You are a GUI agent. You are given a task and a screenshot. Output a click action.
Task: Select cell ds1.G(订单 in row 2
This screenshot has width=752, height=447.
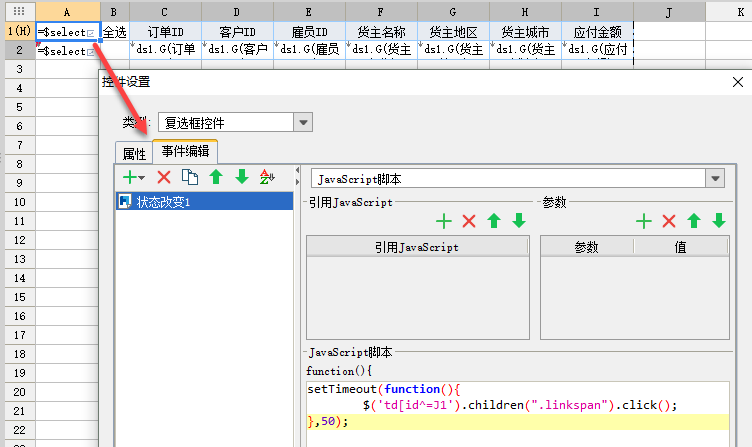click(165, 50)
